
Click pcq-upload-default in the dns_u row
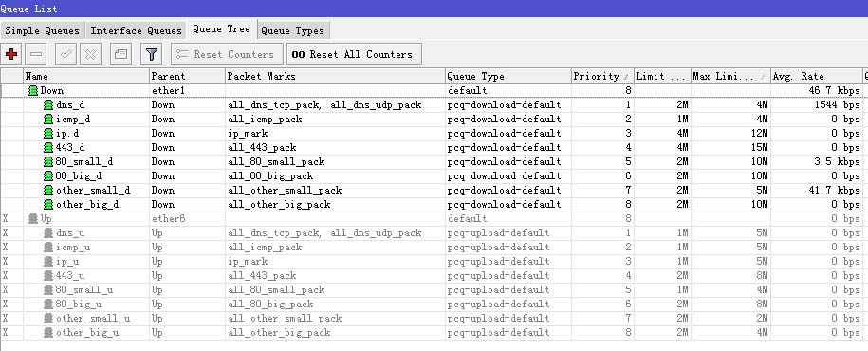[x=499, y=233]
